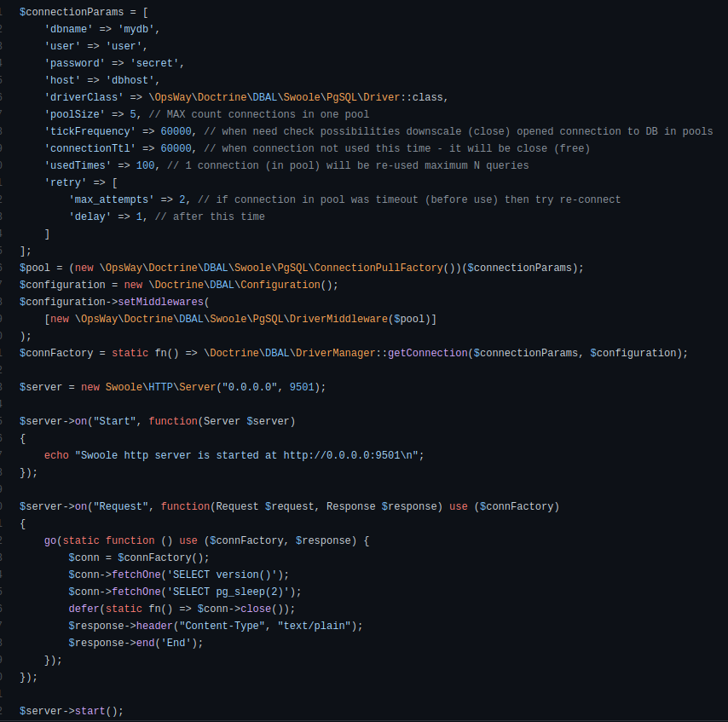The height and width of the screenshot is (722, 728).
Task: Click the 'dbname' key string
Action: pyautogui.click(x=68, y=29)
